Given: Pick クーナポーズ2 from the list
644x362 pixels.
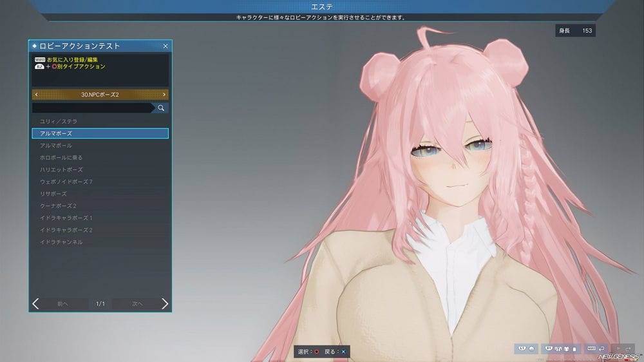Looking at the screenshot, I should [100, 206].
